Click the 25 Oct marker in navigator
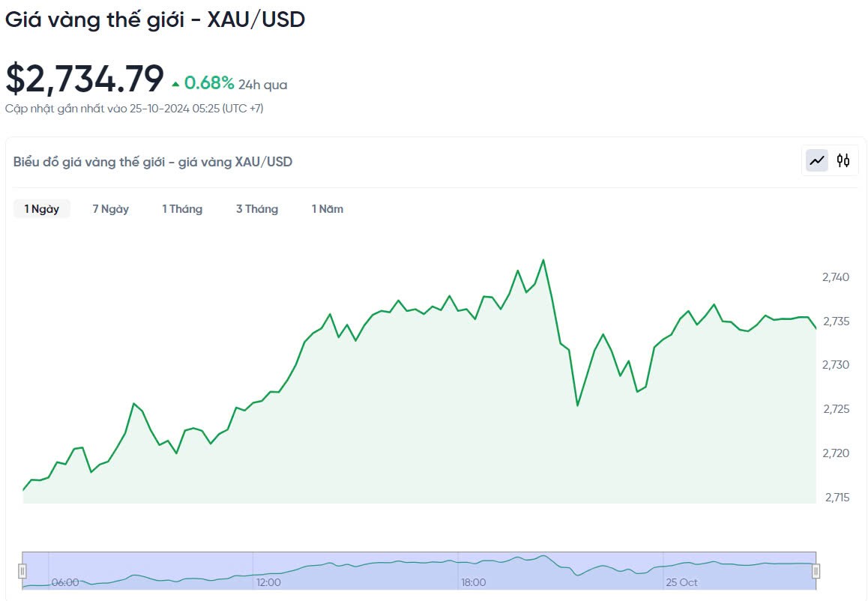 pos(682,582)
